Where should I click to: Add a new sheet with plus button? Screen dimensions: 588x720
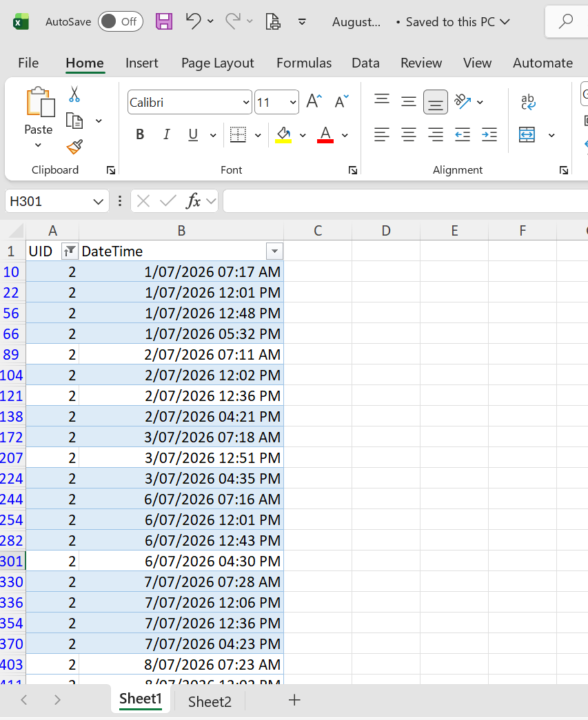294,700
